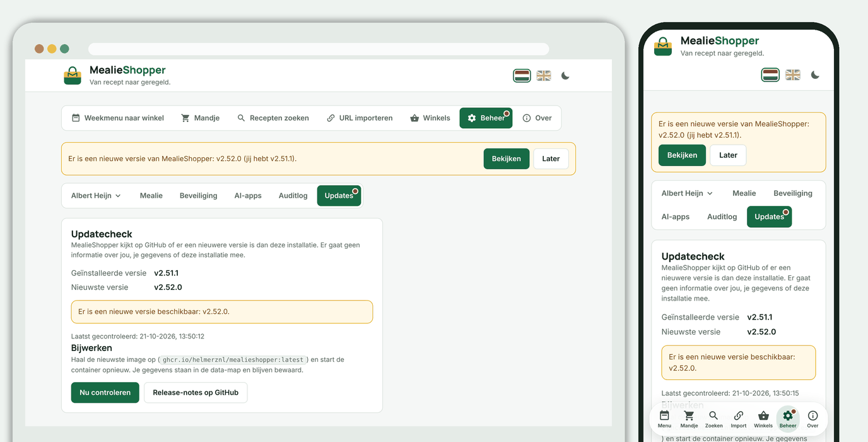Switch to Dutch flag in mobile header
The image size is (868, 442).
(x=771, y=75)
